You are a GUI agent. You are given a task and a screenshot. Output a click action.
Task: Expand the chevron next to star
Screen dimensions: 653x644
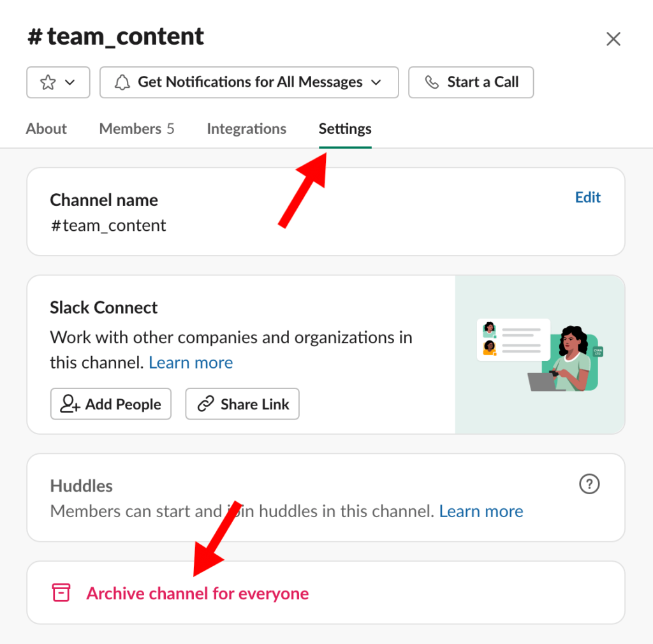pos(70,82)
